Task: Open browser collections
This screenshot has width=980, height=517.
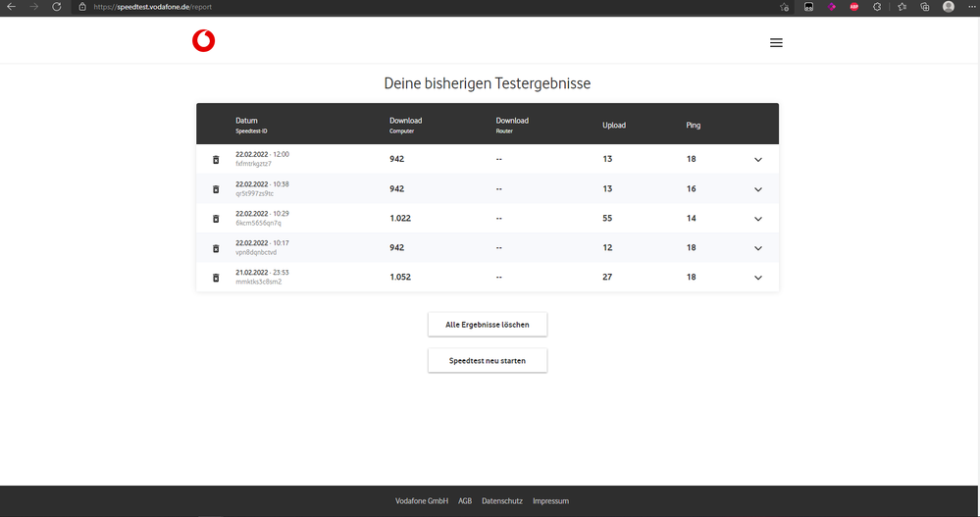Action: point(925,7)
